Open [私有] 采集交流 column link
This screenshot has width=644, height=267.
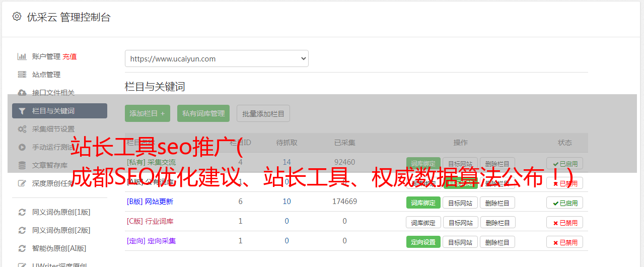pos(151,162)
